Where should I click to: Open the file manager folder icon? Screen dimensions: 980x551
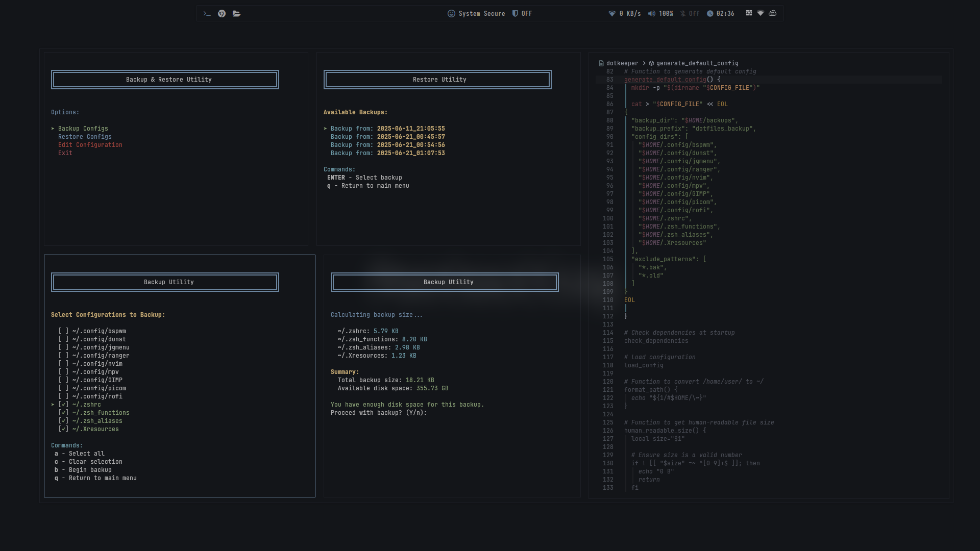pyautogui.click(x=236, y=14)
